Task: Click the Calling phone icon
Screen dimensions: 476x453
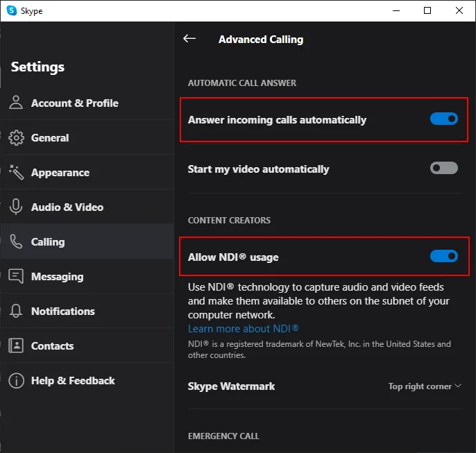Action: pyautogui.click(x=16, y=241)
